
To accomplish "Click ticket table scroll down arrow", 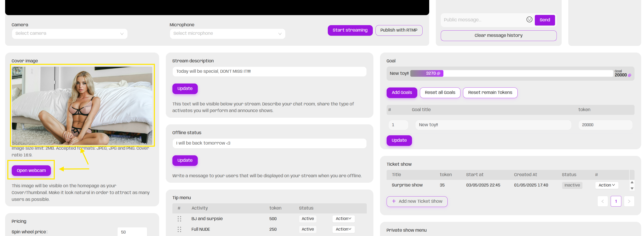I will (632, 189).
